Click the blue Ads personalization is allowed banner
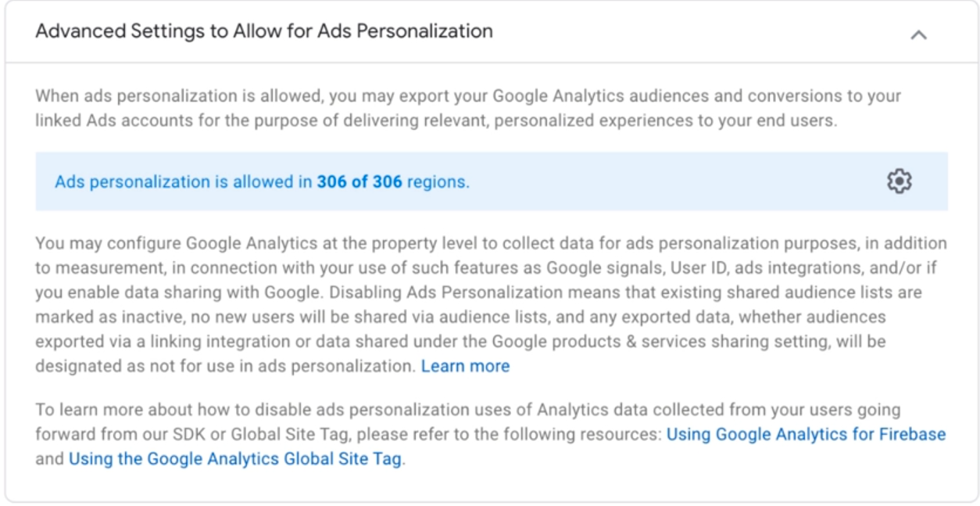Screen dimensions: 980x506 (x=492, y=181)
